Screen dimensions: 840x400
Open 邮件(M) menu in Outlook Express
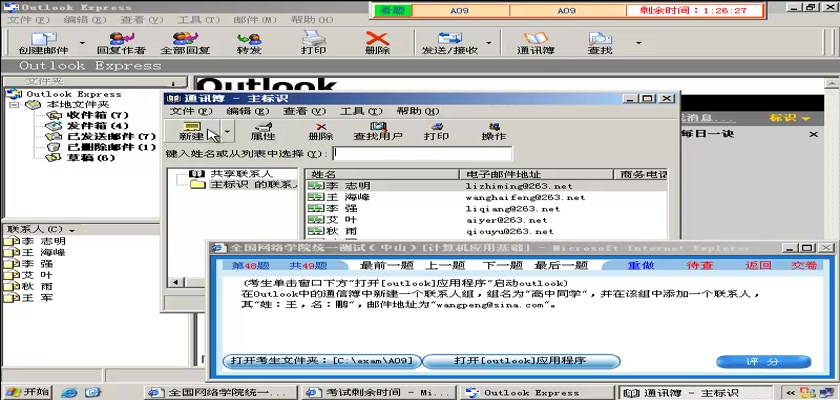pos(255,20)
